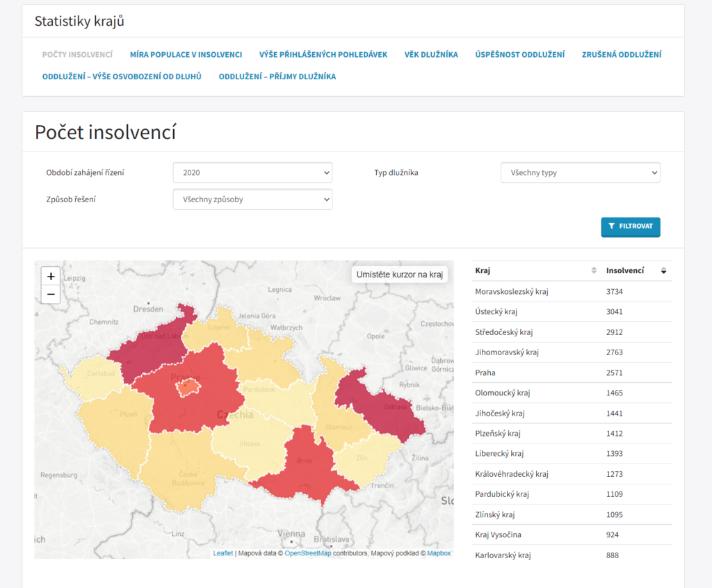Open Oddlužení – příjmy dlužníka tab
This screenshot has height=588, width=712.
(277, 76)
